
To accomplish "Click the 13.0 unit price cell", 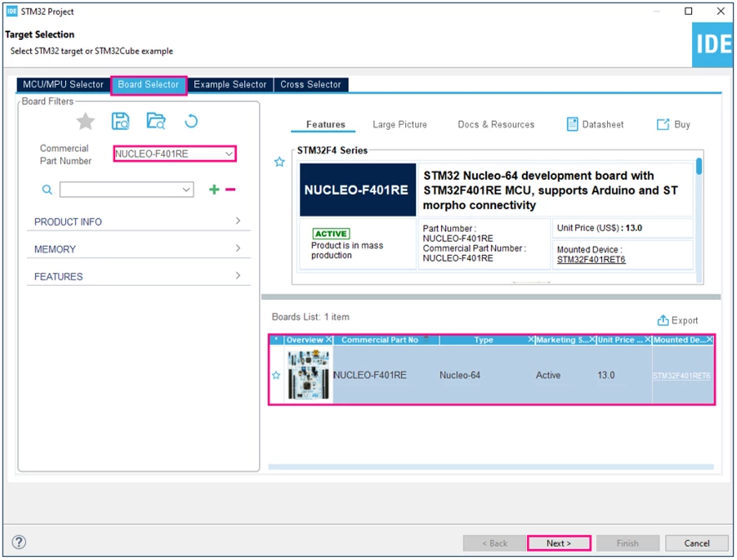I will [606, 375].
